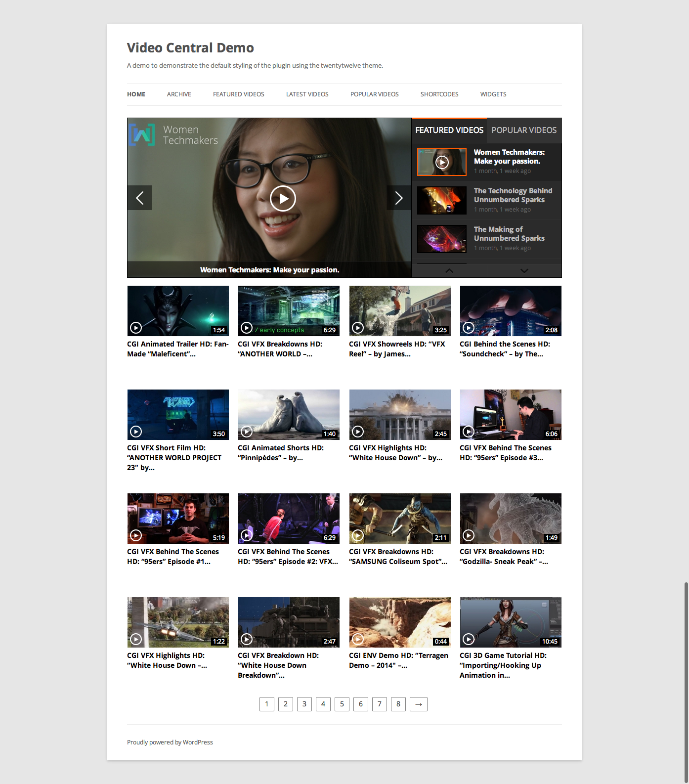689x784 pixels.
Task: Play icon on 3D Game Tutorial thumbnail
Action: [x=469, y=639]
